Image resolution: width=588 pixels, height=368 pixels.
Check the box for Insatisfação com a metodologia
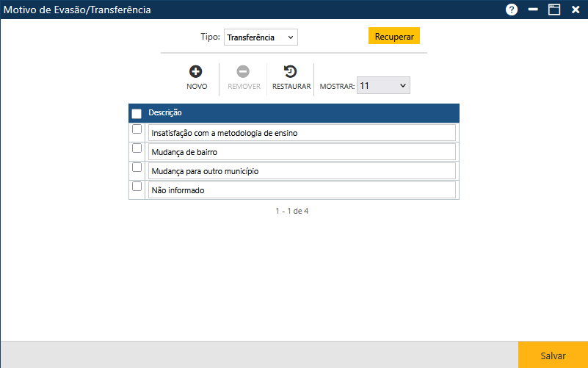click(x=137, y=129)
